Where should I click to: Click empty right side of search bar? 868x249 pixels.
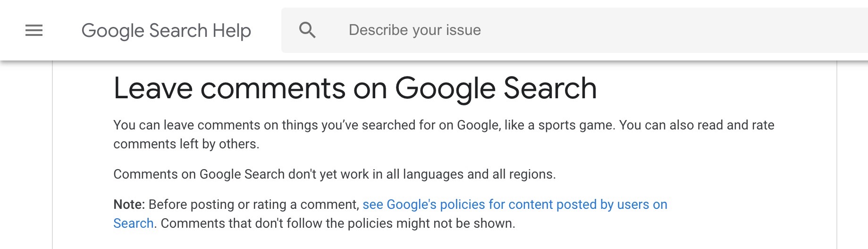coord(708,30)
